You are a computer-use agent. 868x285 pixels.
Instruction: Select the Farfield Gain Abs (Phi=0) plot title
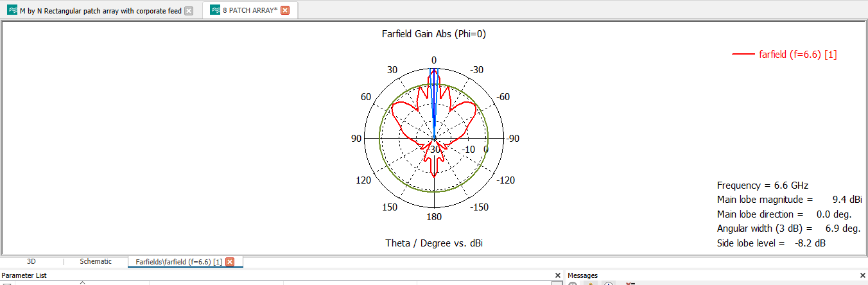click(433, 35)
